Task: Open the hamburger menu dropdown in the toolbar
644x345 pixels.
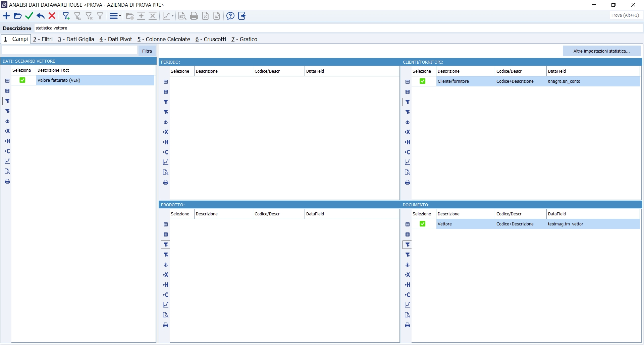Action: tap(115, 16)
